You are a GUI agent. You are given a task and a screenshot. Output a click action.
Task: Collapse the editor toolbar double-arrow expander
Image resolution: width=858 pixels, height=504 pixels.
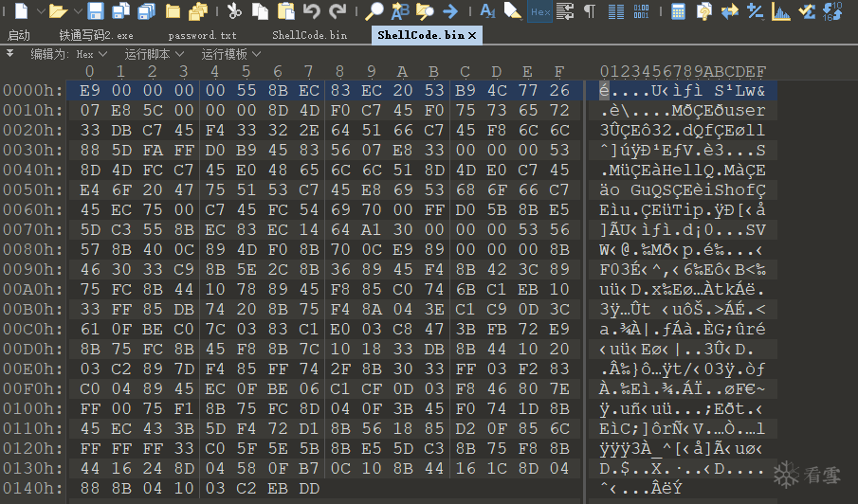pyautogui.click(x=9, y=53)
